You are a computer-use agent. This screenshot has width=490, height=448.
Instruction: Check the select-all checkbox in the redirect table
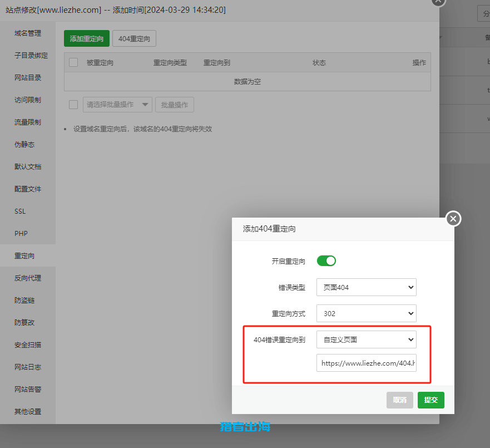(x=73, y=62)
